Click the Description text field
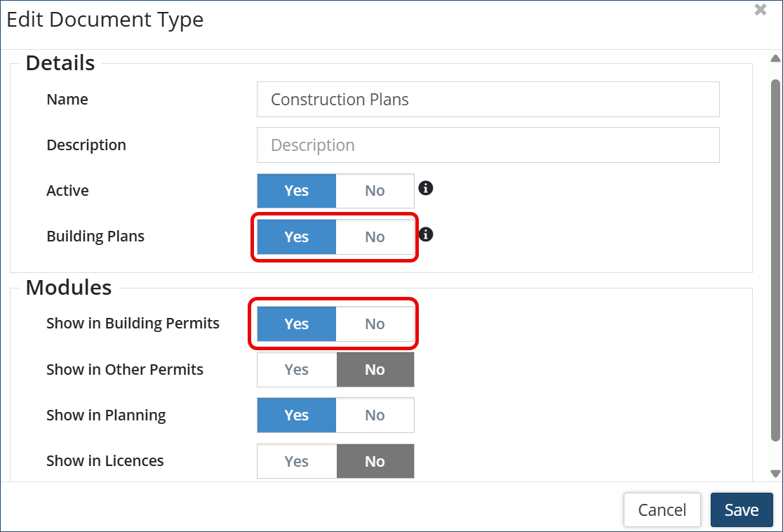The image size is (783, 532). coord(488,145)
